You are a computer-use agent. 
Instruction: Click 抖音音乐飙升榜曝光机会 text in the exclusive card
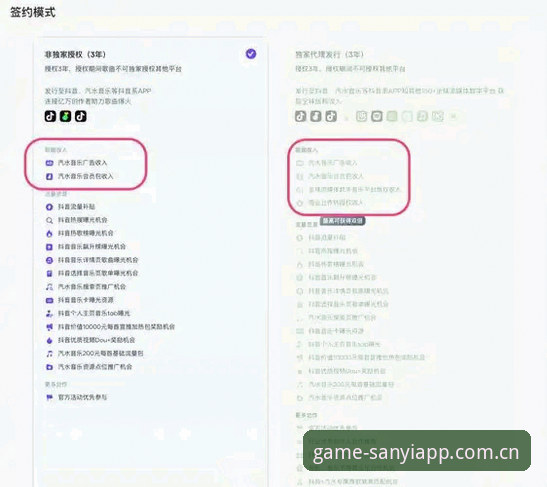pos(342,278)
